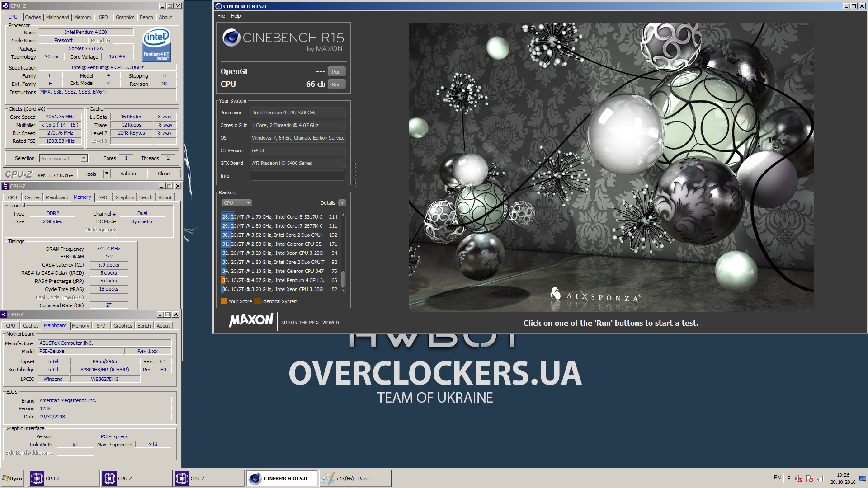The image size is (868, 488).
Task: Click the Show Desktop icon beside the clock
Action: [x=863, y=479]
